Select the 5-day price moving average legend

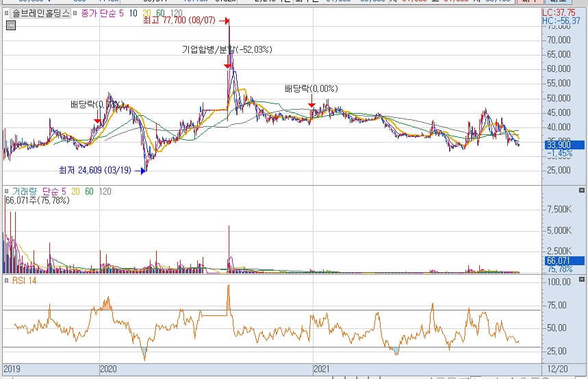(x=121, y=14)
